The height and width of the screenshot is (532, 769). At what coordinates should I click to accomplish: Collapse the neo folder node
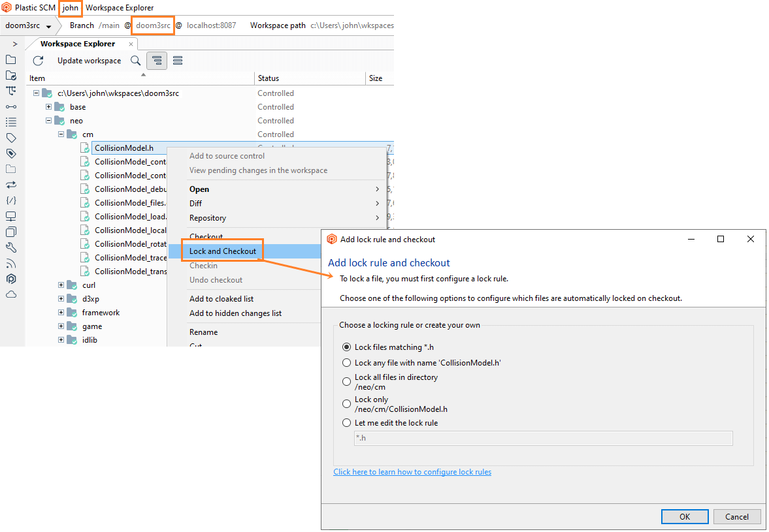point(48,121)
